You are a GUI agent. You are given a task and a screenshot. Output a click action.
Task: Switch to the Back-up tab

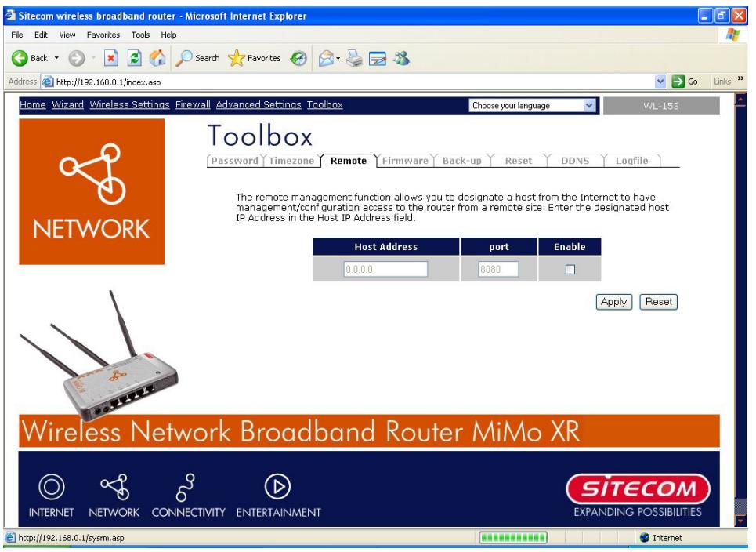tap(462, 161)
